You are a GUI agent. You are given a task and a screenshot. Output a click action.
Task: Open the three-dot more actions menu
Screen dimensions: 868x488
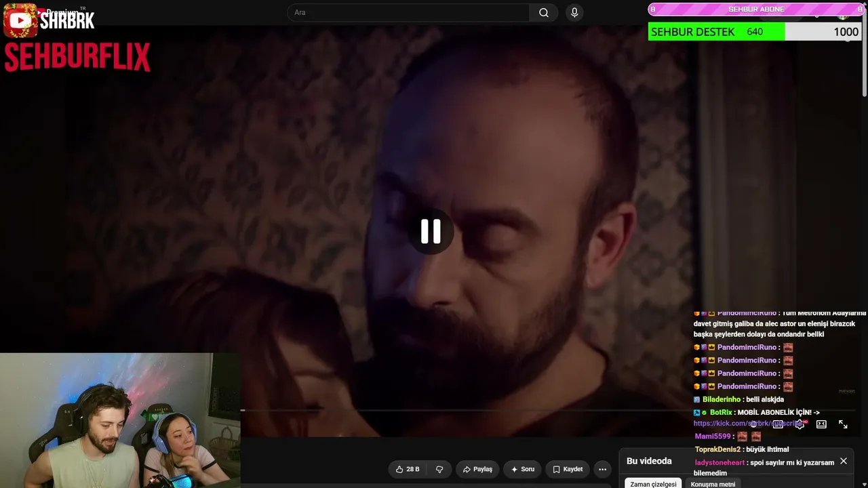pyautogui.click(x=602, y=469)
